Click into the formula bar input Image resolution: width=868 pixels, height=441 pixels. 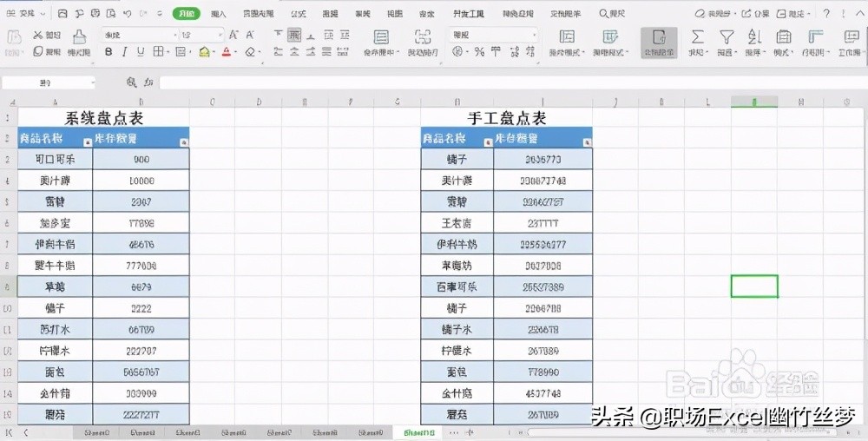coord(512,82)
